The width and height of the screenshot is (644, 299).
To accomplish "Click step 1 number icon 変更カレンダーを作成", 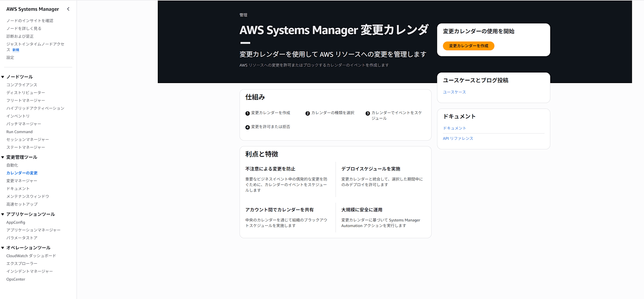I will [x=247, y=113].
